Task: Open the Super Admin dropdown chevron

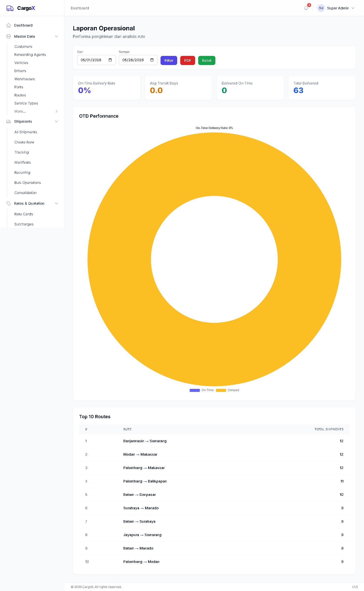Action: point(353,8)
